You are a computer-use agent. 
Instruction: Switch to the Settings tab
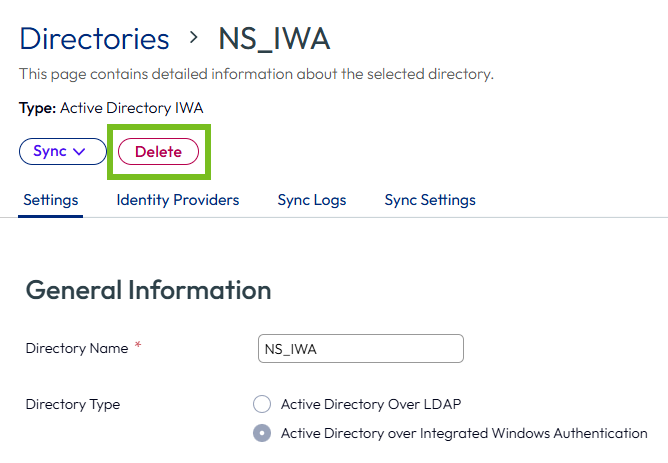[x=51, y=200]
